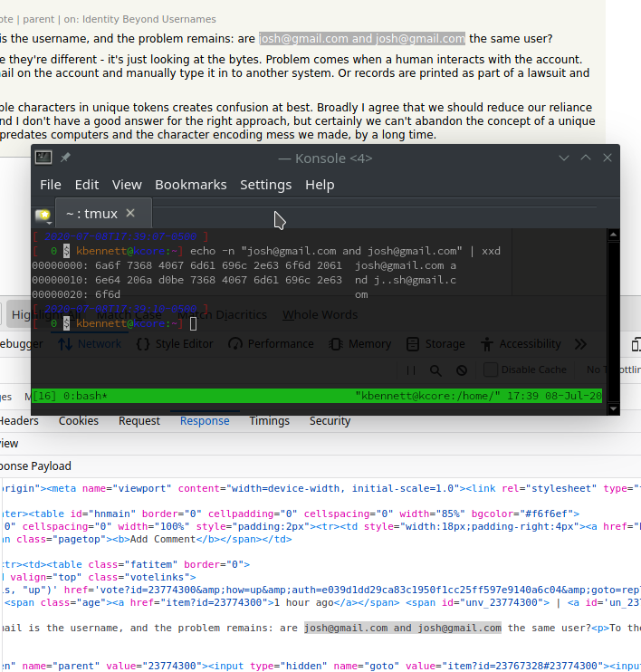
Task: Select the Response tab in request details
Action: click(205, 421)
